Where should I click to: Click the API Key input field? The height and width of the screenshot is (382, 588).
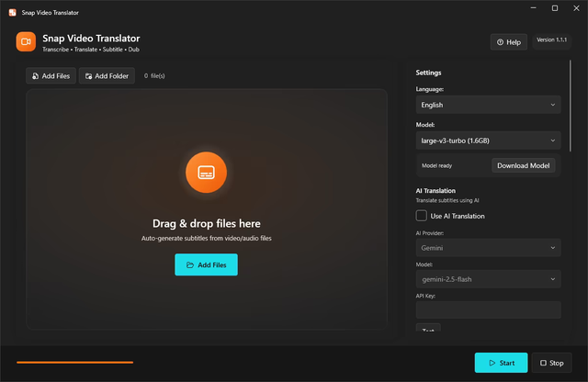pyautogui.click(x=488, y=310)
